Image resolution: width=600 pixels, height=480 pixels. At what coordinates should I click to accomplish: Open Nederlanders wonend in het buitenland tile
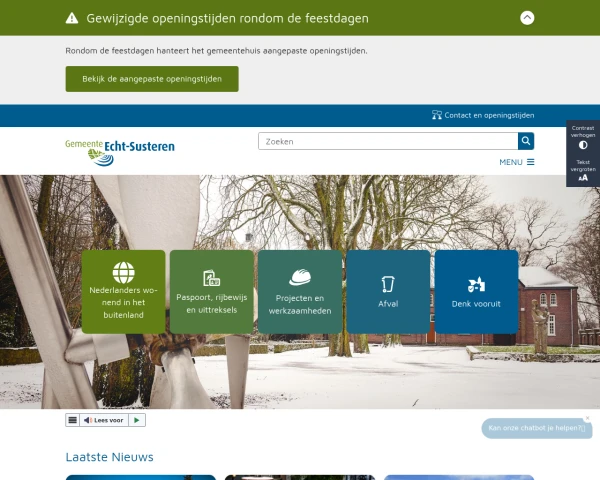(x=124, y=292)
